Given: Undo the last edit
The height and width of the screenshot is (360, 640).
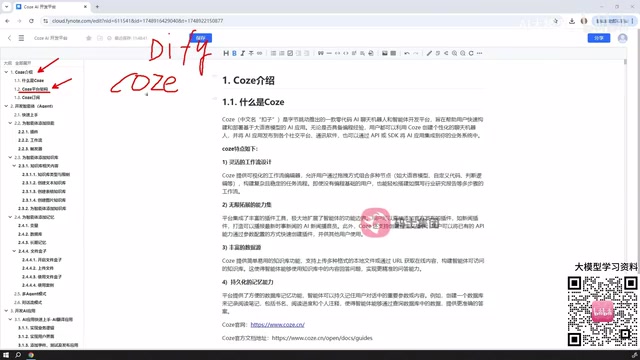Looking at the screenshot, I should point(407,53).
